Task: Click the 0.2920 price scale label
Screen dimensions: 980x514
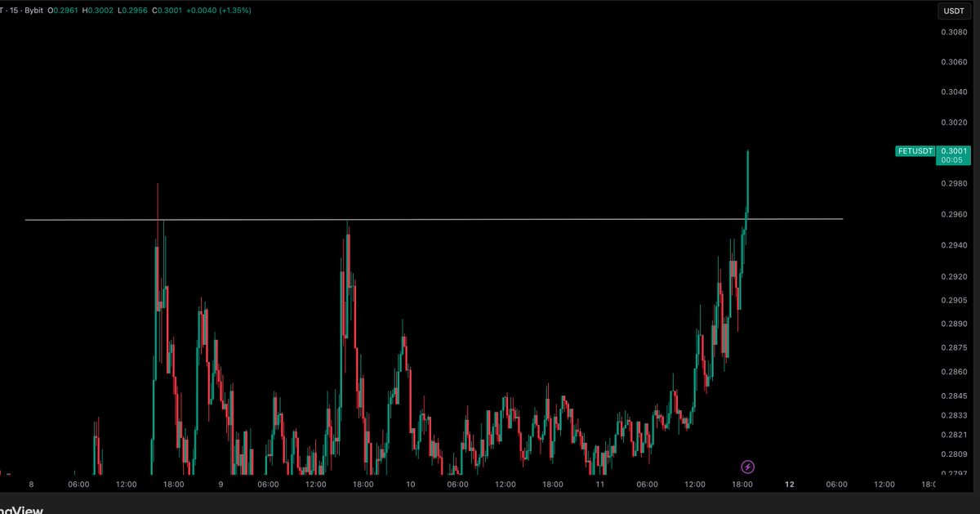Action: pos(955,277)
